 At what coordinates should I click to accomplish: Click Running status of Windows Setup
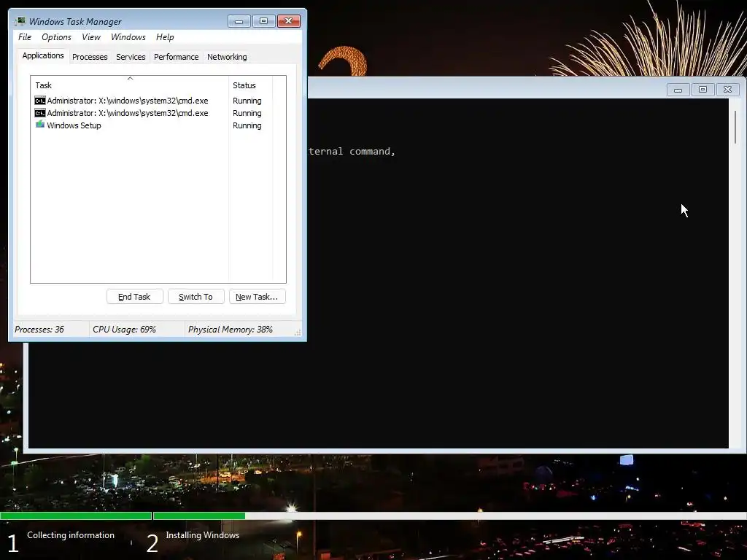tap(247, 125)
